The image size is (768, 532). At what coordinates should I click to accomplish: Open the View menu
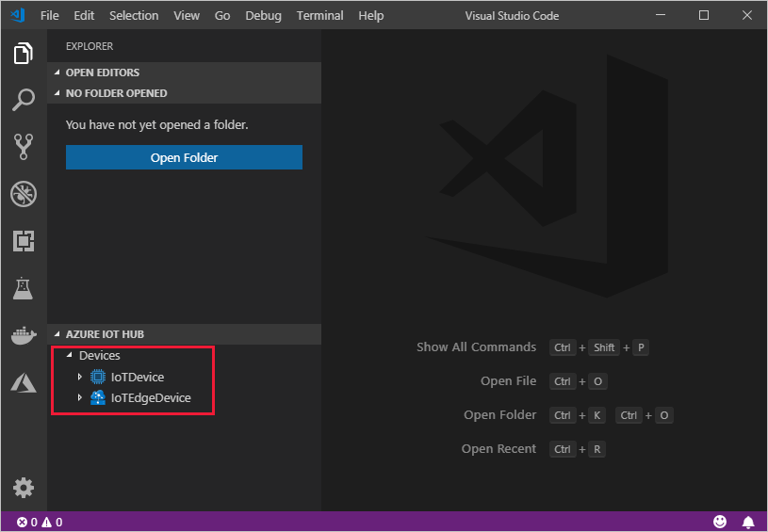(x=187, y=16)
